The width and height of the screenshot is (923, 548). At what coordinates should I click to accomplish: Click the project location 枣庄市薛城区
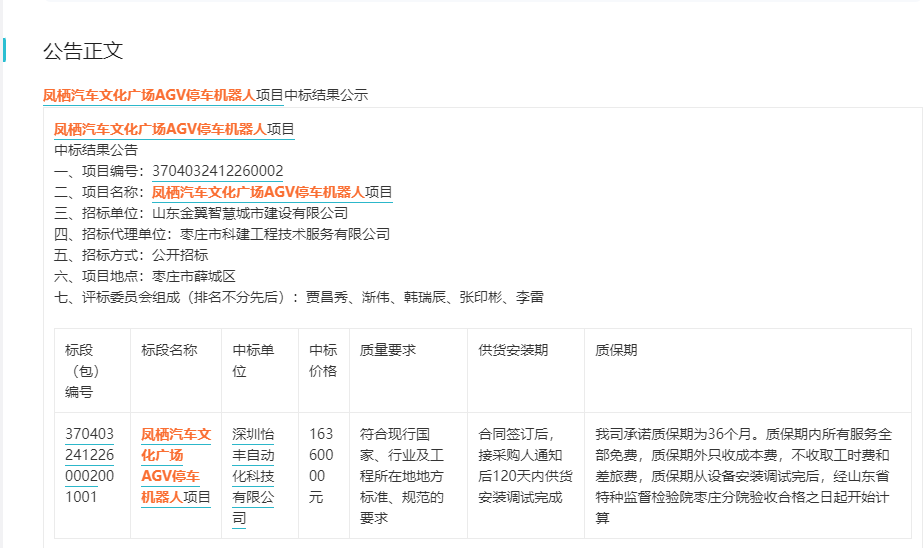tap(194, 277)
